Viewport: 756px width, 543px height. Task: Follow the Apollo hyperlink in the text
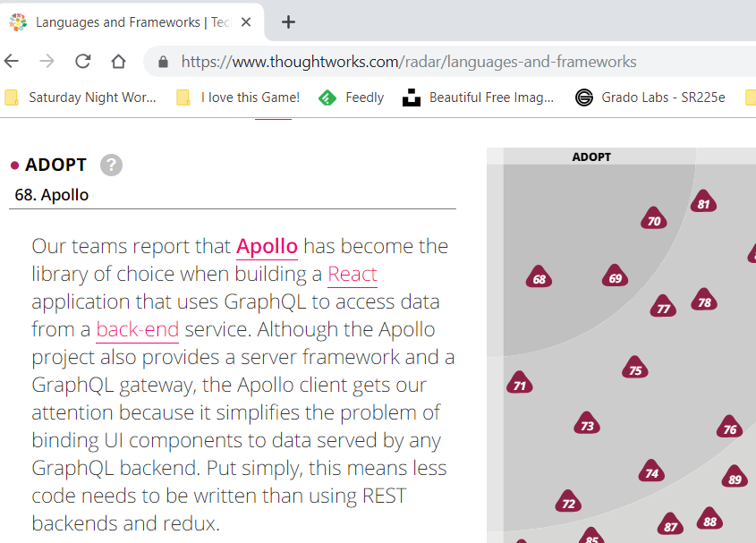267,246
